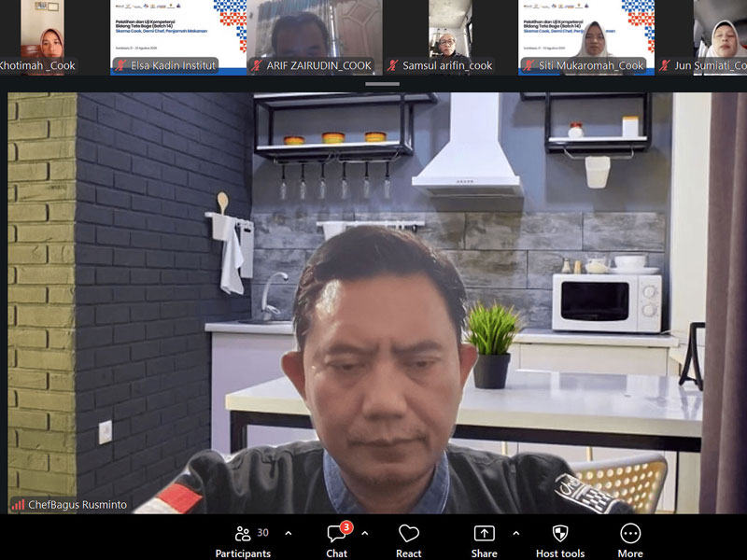
Task: Select Samsul arifin_cook video thumbnail
Action: click(x=450, y=37)
